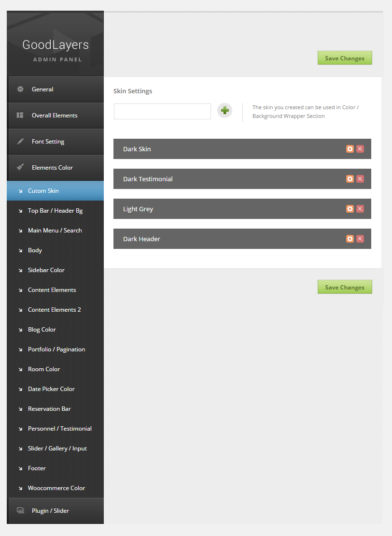Delete the Dark Header skin

coord(360,239)
